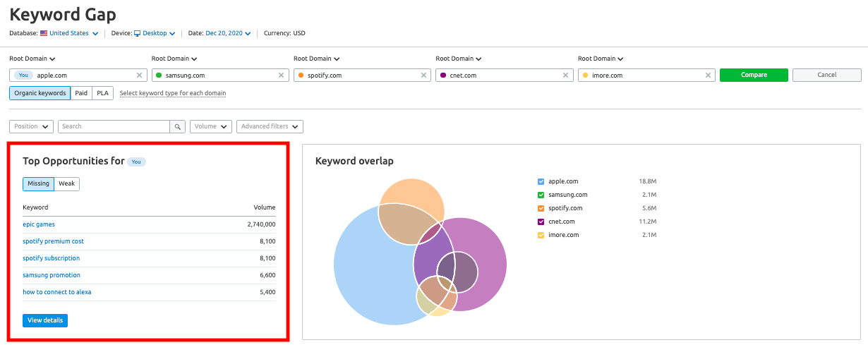Expand Root Domain dropdown above imore.com
Viewport: 868px width, 345px height.
point(601,59)
